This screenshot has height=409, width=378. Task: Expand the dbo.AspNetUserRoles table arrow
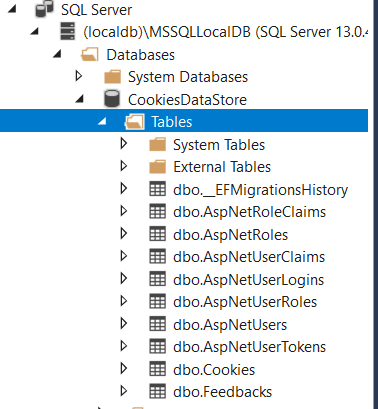click(124, 301)
